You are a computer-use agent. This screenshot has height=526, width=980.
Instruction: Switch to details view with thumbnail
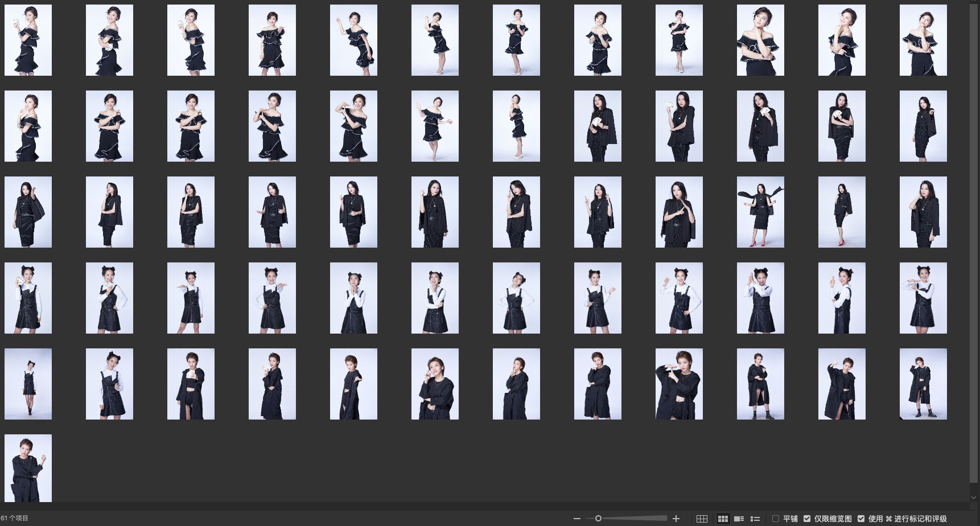[x=739, y=519]
